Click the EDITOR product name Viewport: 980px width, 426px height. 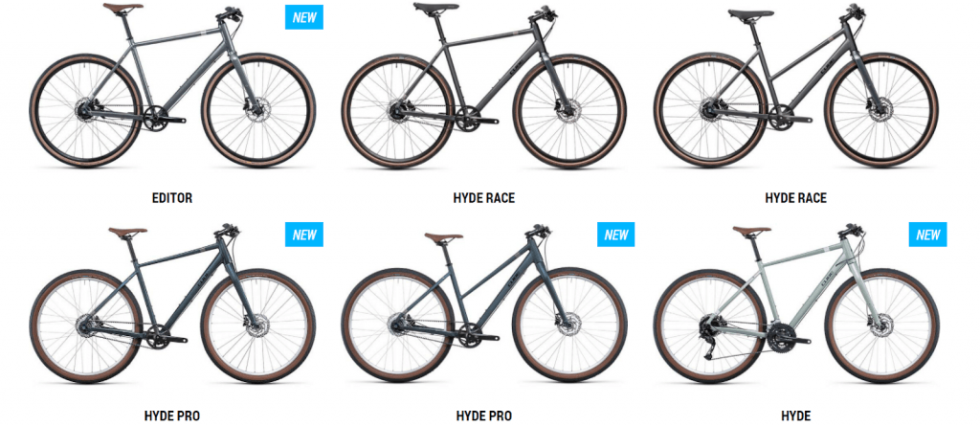click(x=172, y=198)
